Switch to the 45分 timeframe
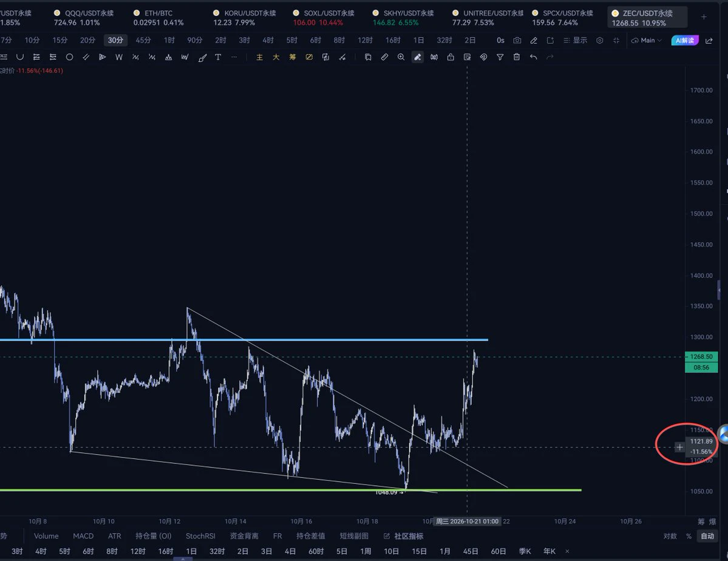Screen dimensions: 728x561 click(x=143, y=41)
